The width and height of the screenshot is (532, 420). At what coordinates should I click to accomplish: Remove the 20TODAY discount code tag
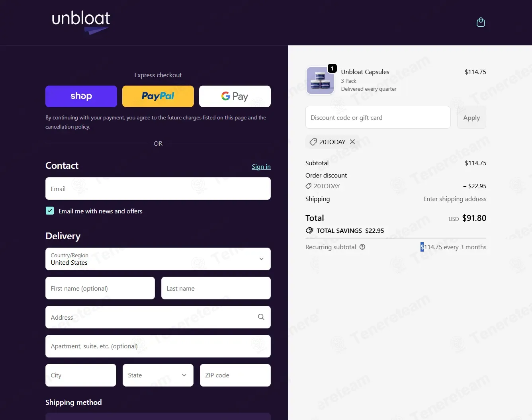(x=352, y=142)
